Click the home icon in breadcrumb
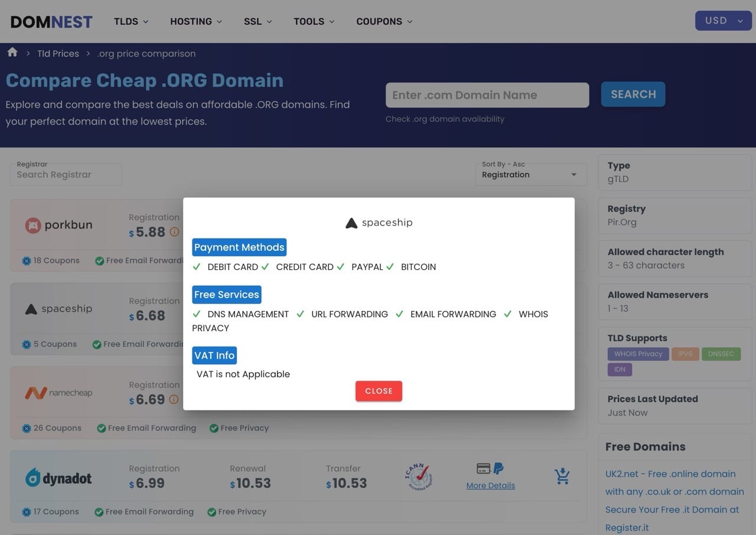Viewport: 756px width, 535px height. 12,53
